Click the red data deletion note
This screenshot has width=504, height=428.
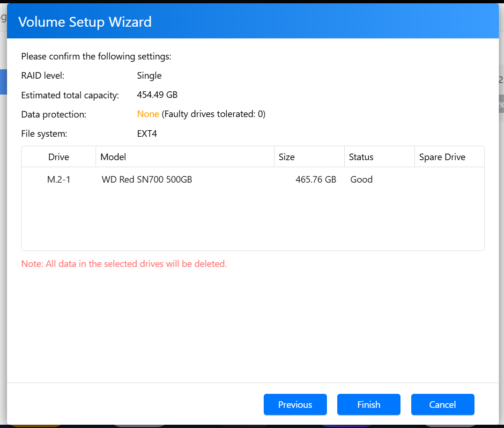[124, 264]
